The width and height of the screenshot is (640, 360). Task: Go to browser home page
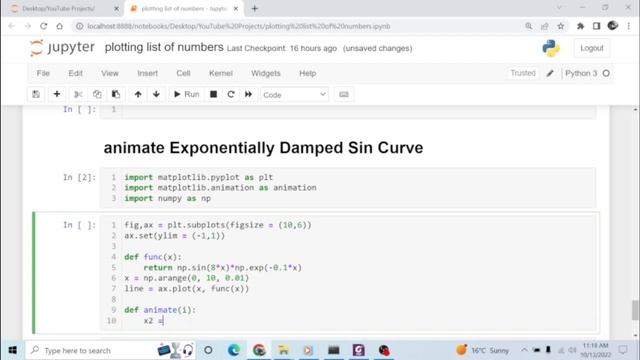(x=60, y=26)
